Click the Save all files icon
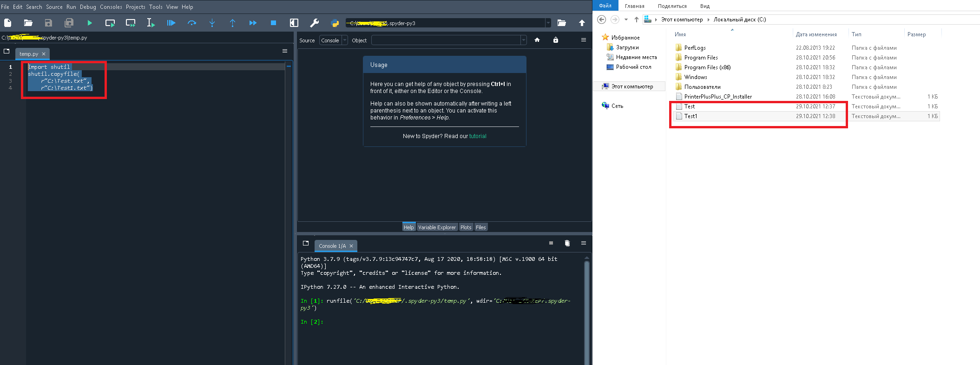This screenshot has width=980, height=365. (x=69, y=23)
